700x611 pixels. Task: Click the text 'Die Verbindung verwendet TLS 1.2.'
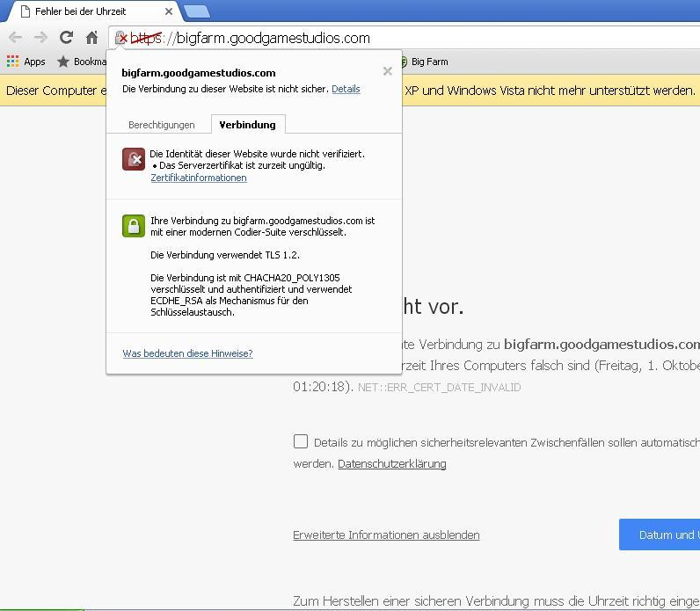pos(225,255)
